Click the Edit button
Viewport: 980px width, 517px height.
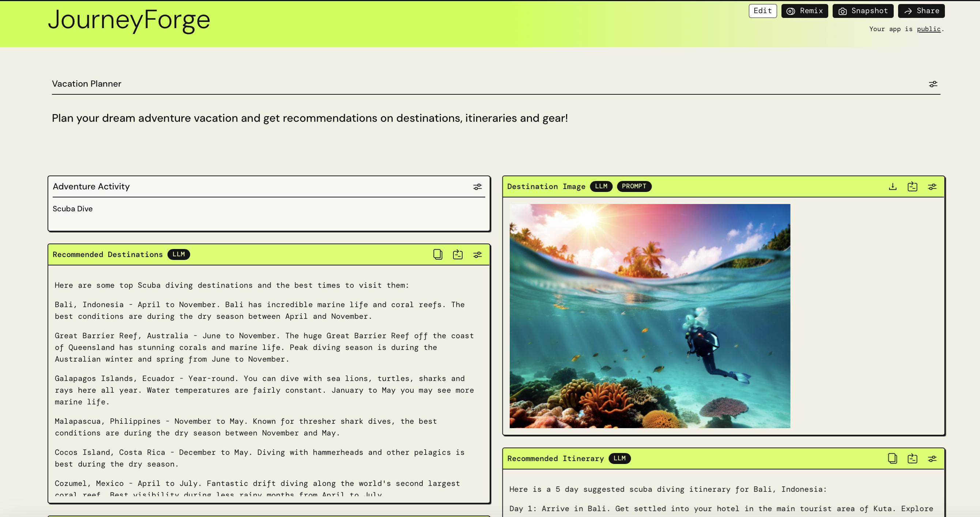click(762, 11)
